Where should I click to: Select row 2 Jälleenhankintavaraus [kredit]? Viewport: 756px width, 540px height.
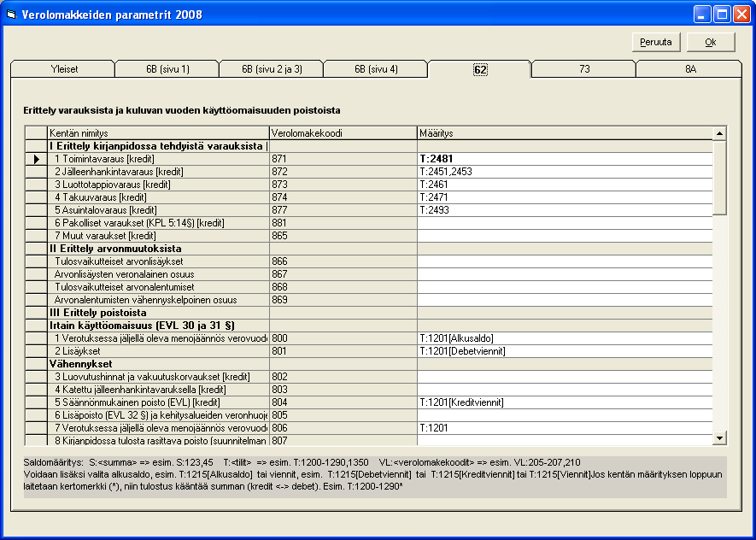pyautogui.click(x=159, y=172)
